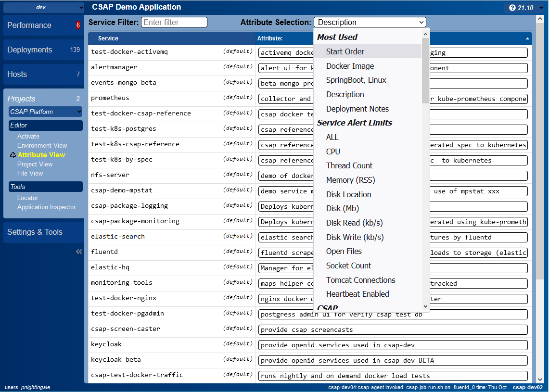The height and width of the screenshot is (392, 549).
Task: Open help via question mark icon
Action: [512, 8]
